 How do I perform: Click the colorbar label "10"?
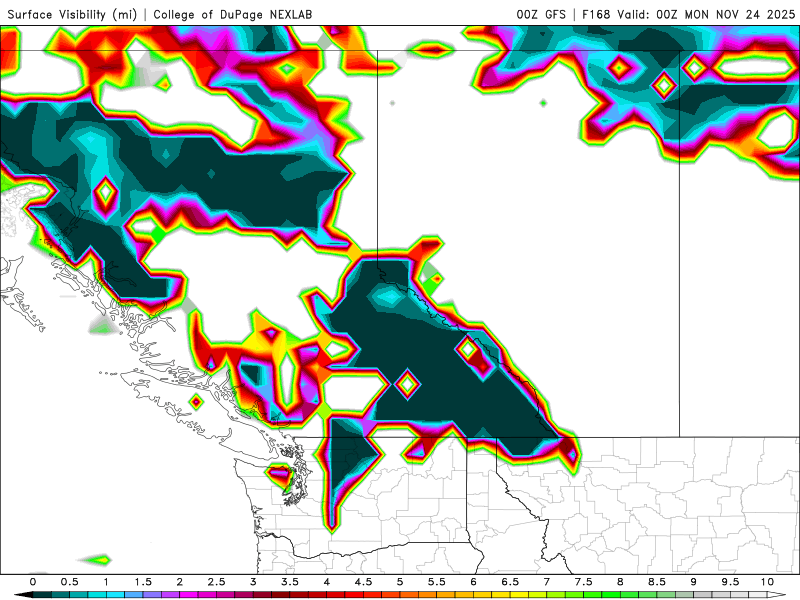click(767, 582)
